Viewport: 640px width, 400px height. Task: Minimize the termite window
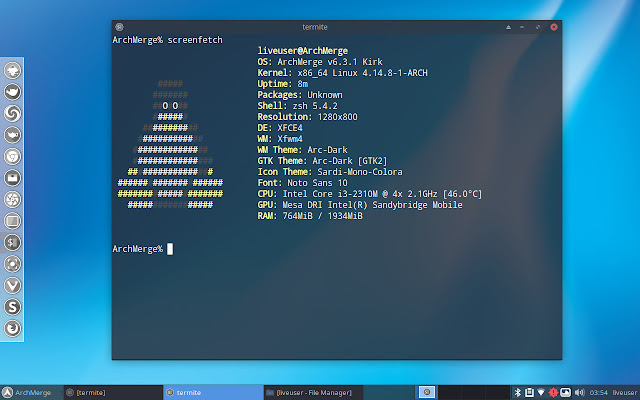click(x=522, y=27)
